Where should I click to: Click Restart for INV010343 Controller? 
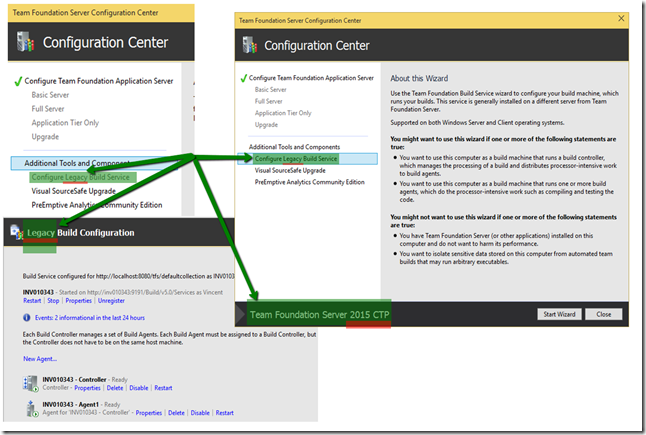163,388
